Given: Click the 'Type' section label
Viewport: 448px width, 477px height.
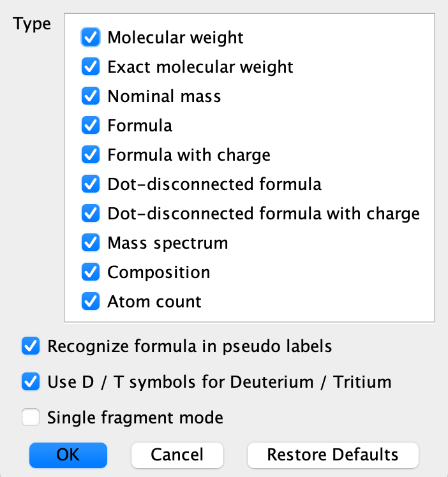Looking at the screenshot, I should coord(32,24).
